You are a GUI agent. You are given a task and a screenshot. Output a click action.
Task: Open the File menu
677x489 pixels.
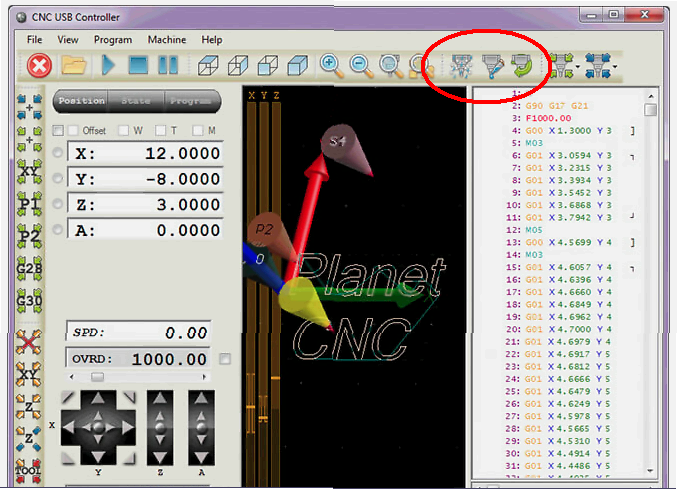pyautogui.click(x=35, y=40)
